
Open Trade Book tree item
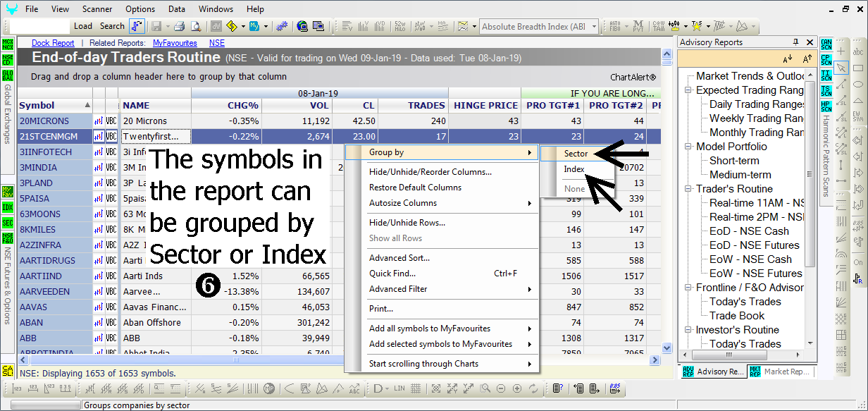pos(737,316)
